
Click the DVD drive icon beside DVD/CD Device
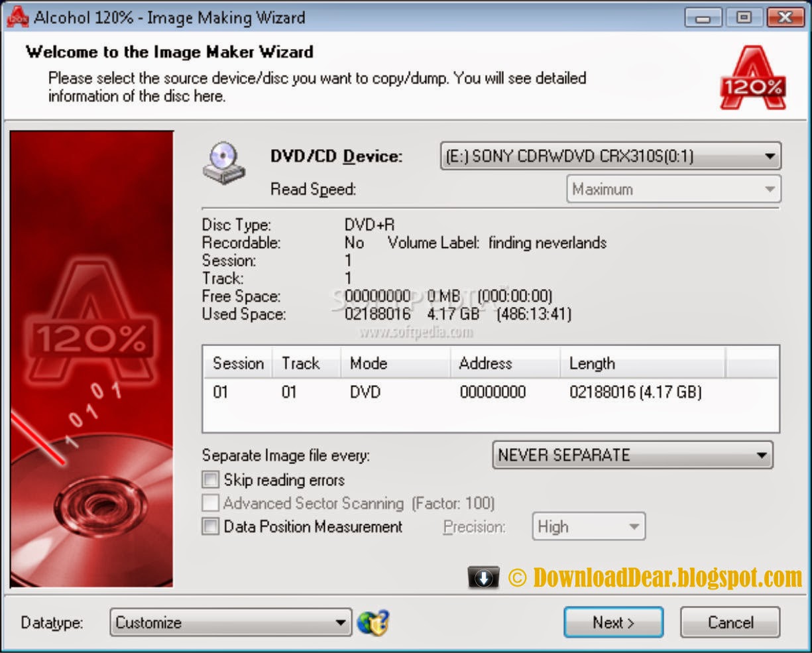pos(225,162)
